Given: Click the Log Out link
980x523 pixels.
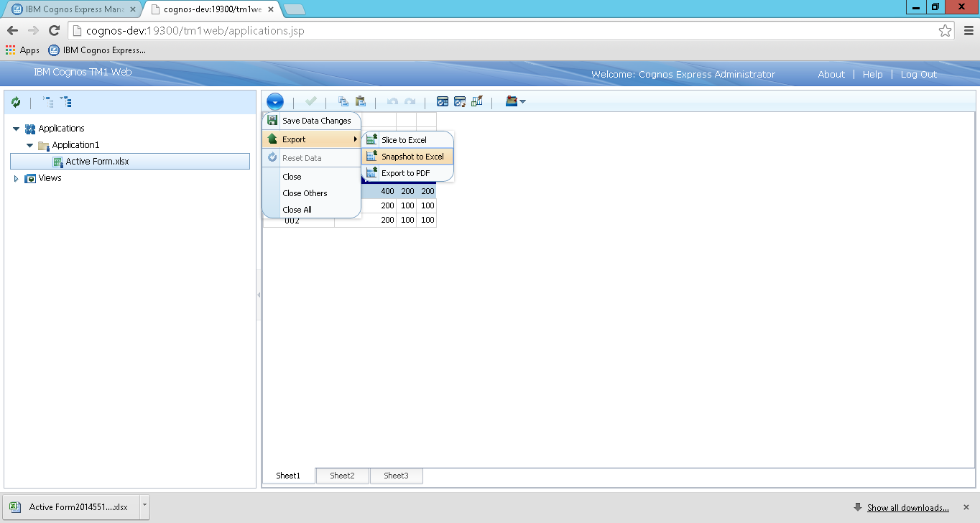Looking at the screenshot, I should point(919,75).
